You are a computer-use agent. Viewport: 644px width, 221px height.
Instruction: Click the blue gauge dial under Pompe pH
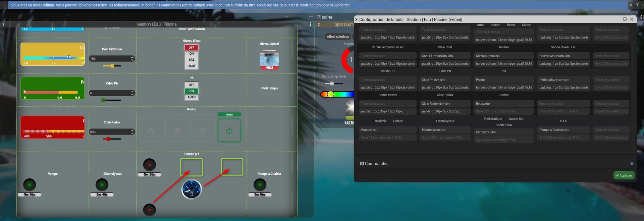tap(192, 189)
